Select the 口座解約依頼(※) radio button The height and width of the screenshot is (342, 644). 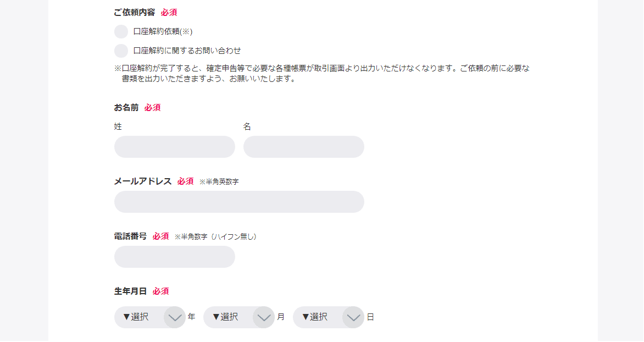[121, 32]
